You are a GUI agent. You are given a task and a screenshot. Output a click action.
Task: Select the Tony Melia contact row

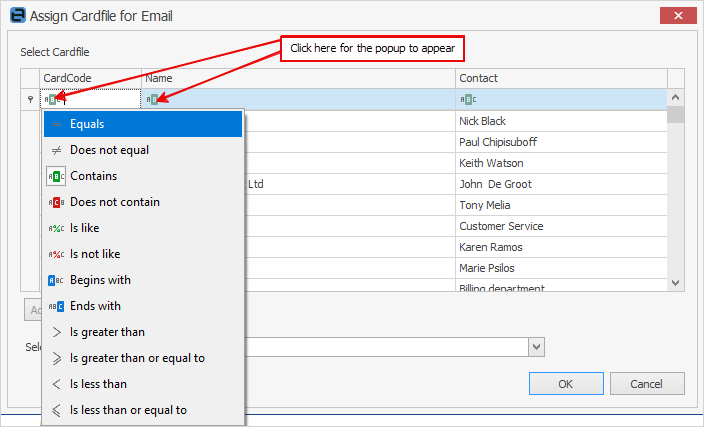(x=561, y=205)
